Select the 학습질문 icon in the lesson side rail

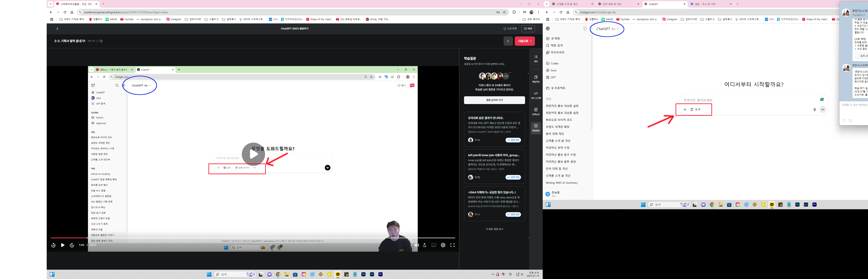[536, 128]
